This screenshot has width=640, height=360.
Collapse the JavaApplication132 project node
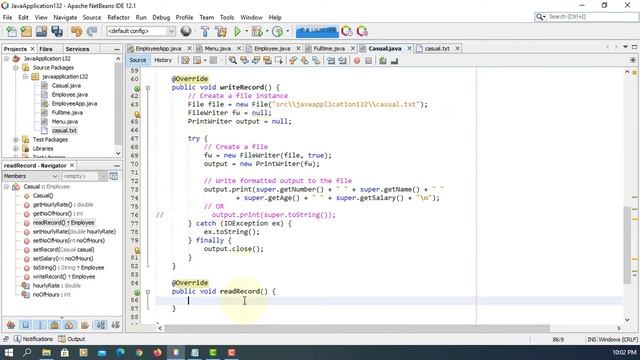(7, 59)
